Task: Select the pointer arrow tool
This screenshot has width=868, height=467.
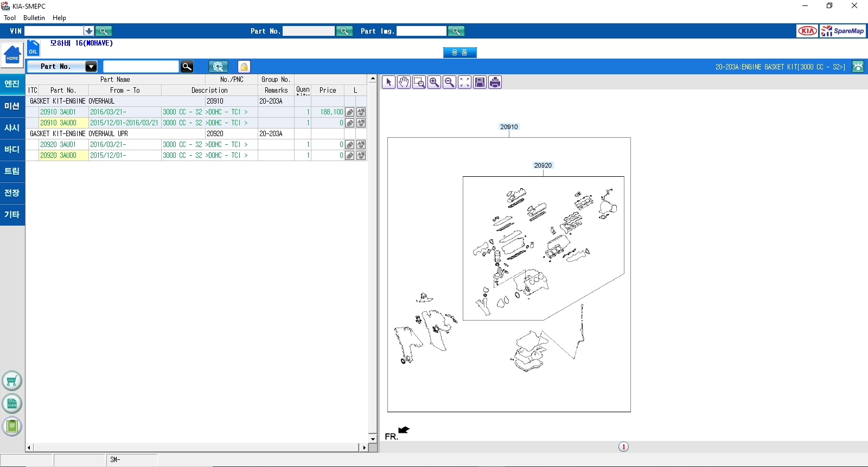Action: point(388,82)
